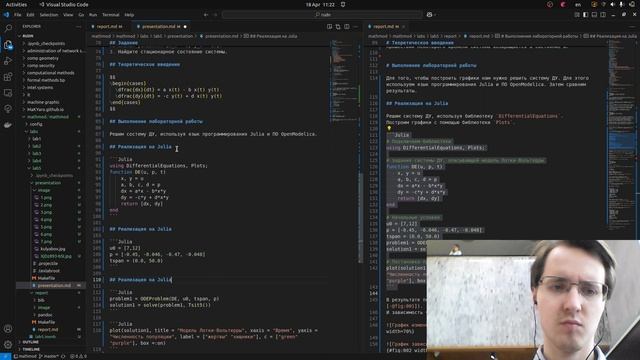Expand the 'pandoc' folder under report
This screenshot has width=640, height=360.
point(45,315)
